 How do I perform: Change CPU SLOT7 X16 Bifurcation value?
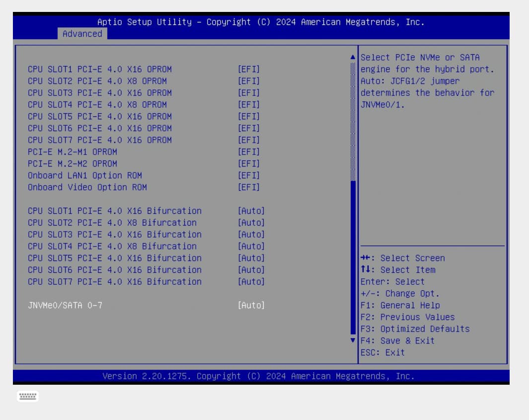point(251,282)
